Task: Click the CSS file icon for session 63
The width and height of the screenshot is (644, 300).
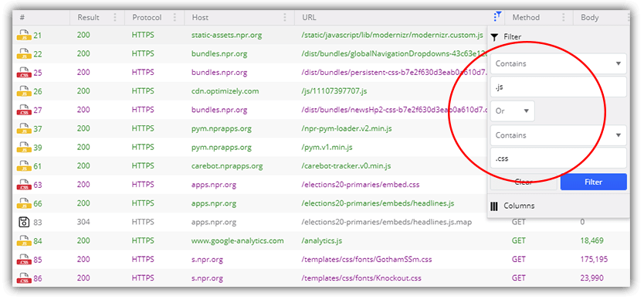Action: tap(24, 185)
